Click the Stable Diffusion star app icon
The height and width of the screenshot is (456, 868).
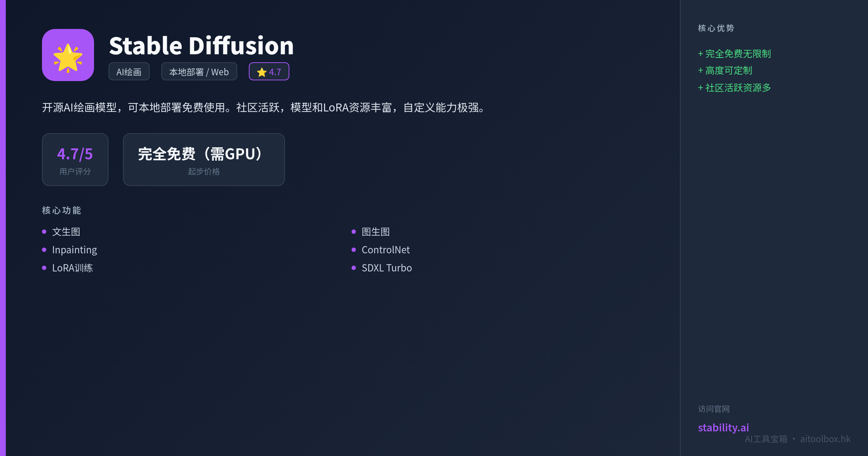[67, 55]
